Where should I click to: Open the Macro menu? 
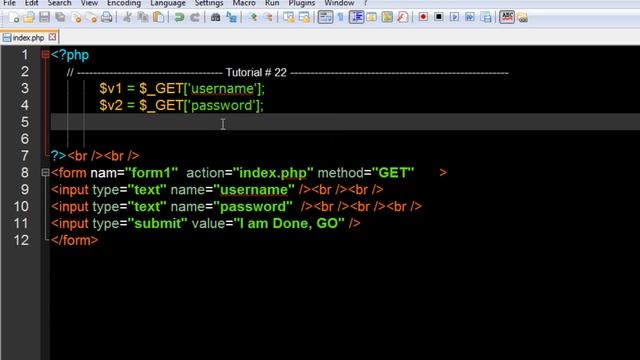[244, 3]
